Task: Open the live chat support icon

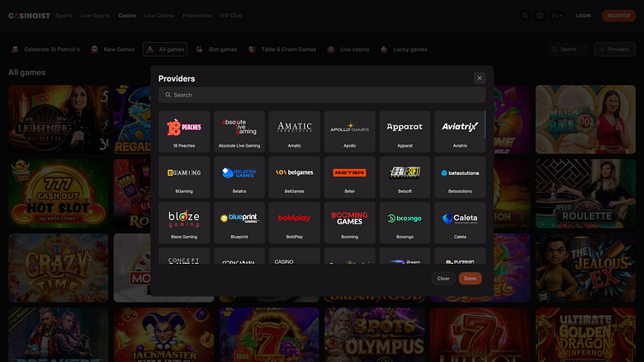Action: tap(540, 16)
